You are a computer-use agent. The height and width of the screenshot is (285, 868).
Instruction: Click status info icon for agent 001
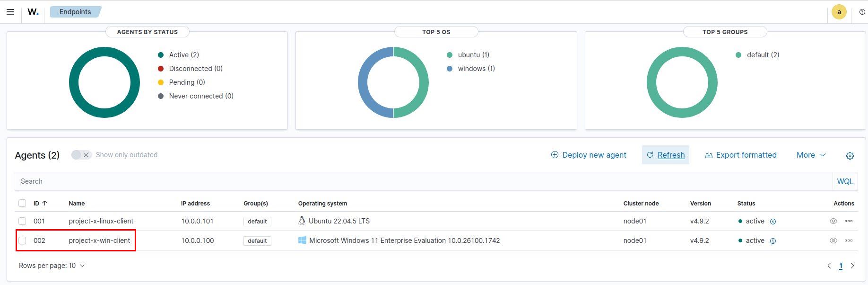point(773,222)
